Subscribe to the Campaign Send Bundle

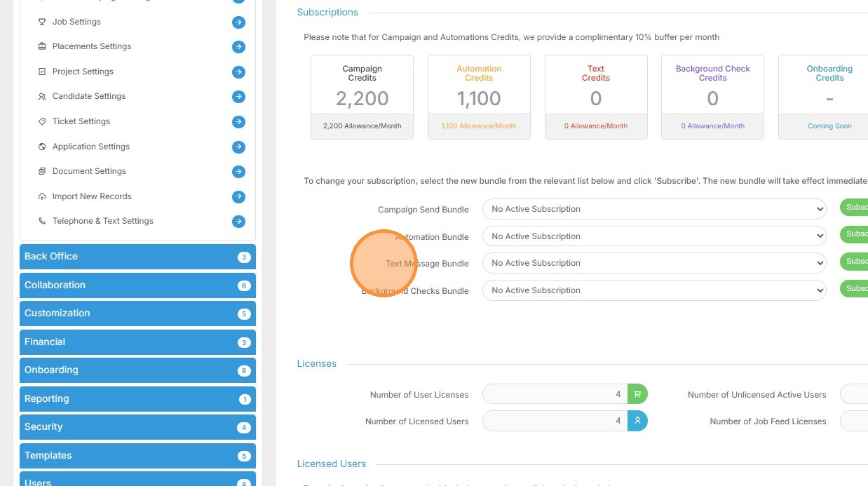855,208
